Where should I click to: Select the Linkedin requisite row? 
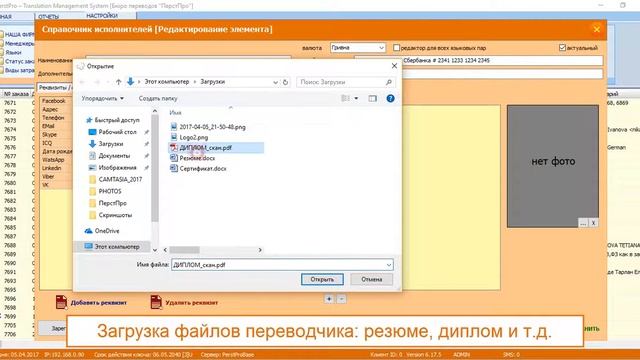pyautogui.click(x=56, y=168)
